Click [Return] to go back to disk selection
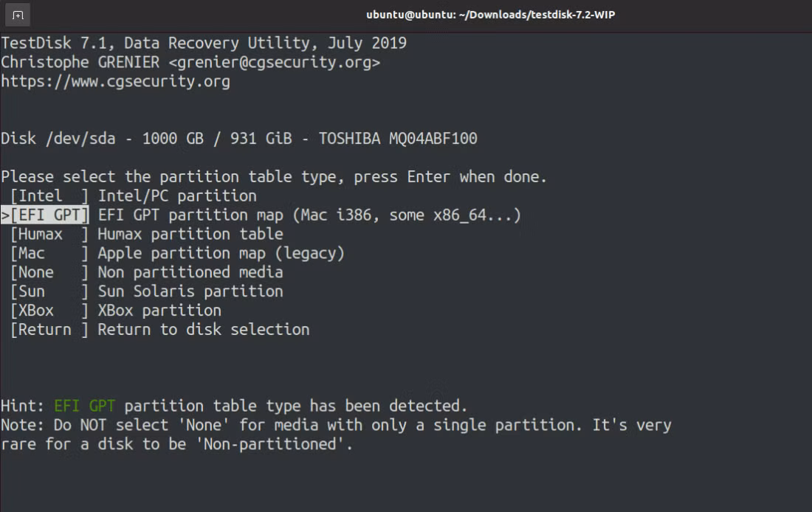Image resolution: width=812 pixels, height=512 pixels. coord(49,330)
